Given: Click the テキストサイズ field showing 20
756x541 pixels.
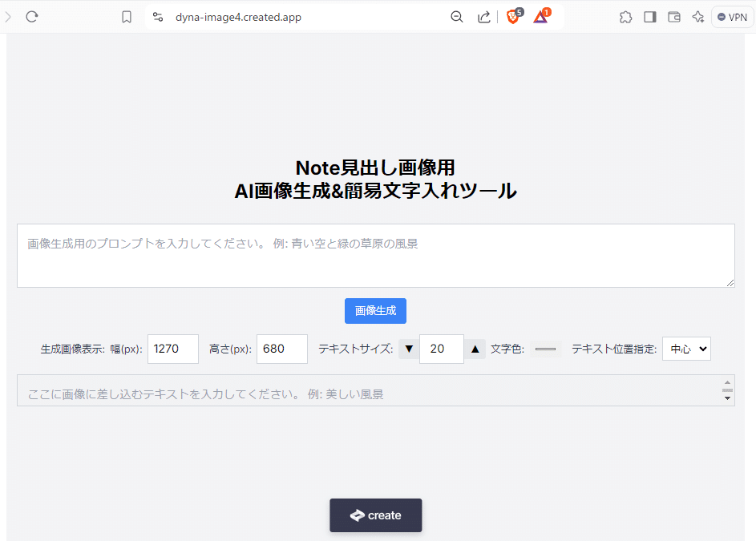Looking at the screenshot, I should 441,349.
